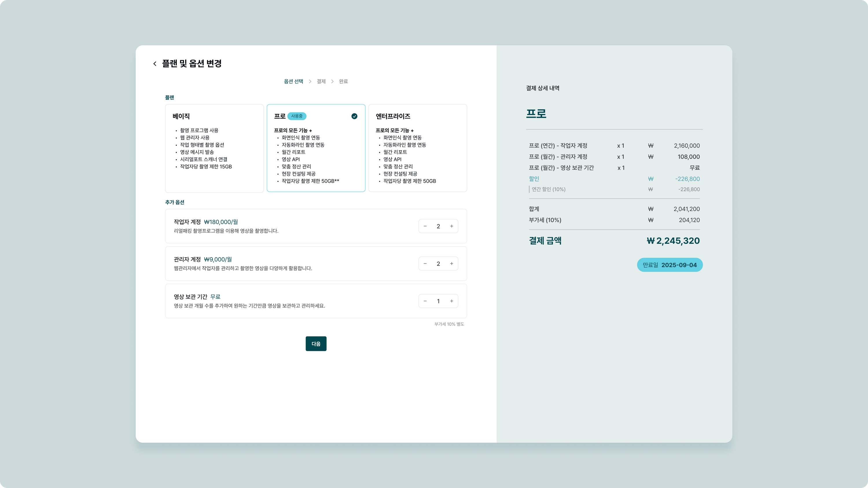
Task: Add 영상 보관 기간 month with plus
Action: click(452, 301)
